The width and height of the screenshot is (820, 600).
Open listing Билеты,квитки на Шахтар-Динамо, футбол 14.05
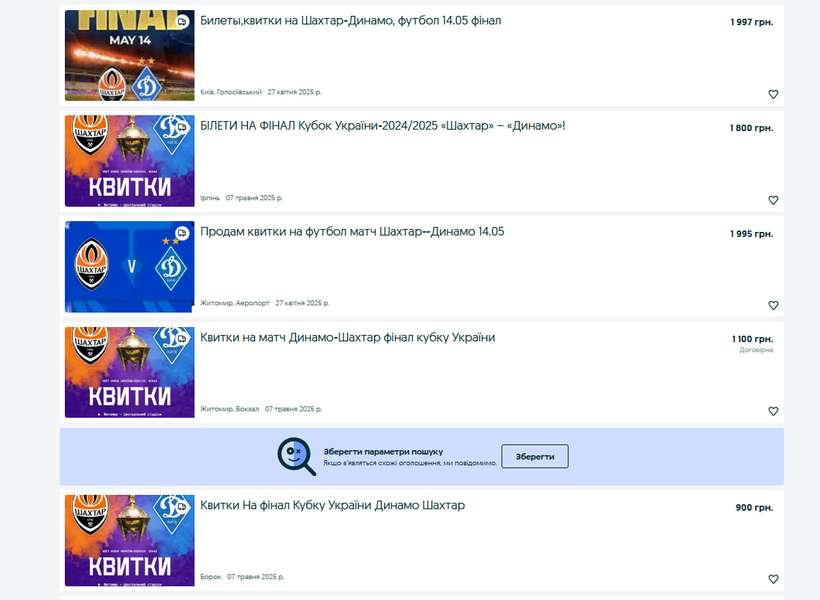coord(350,21)
